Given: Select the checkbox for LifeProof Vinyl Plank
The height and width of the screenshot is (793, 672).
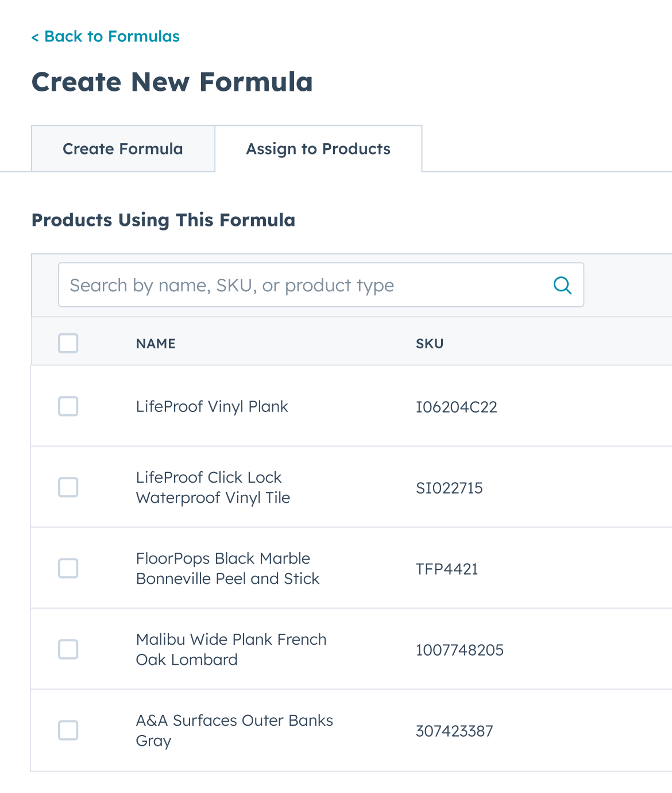Looking at the screenshot, I should point(68,406).
